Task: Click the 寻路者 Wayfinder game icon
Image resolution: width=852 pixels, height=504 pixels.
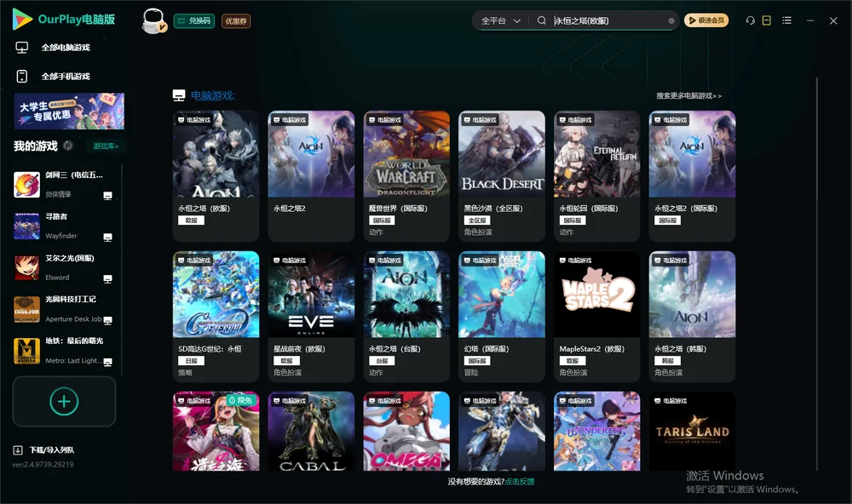Action: [x=26, y=226]
